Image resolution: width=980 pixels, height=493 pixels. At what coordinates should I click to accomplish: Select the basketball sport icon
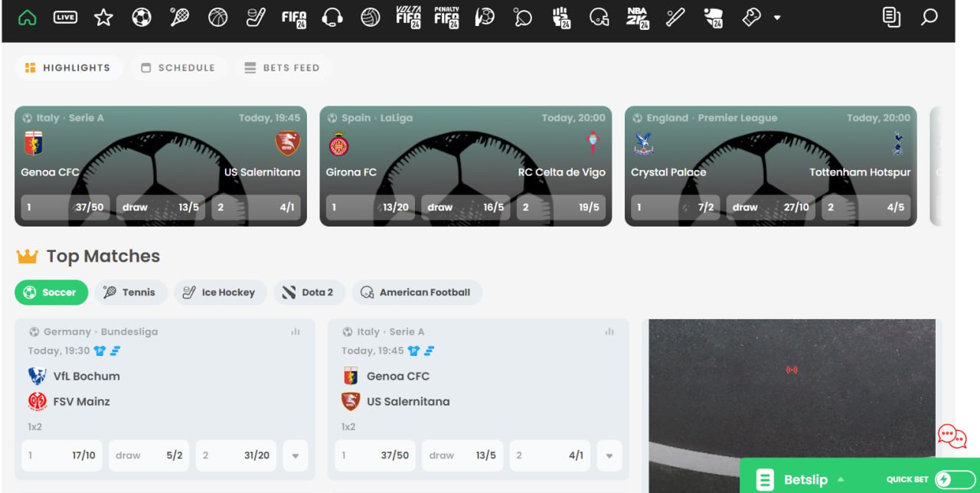tap(218, 17)
